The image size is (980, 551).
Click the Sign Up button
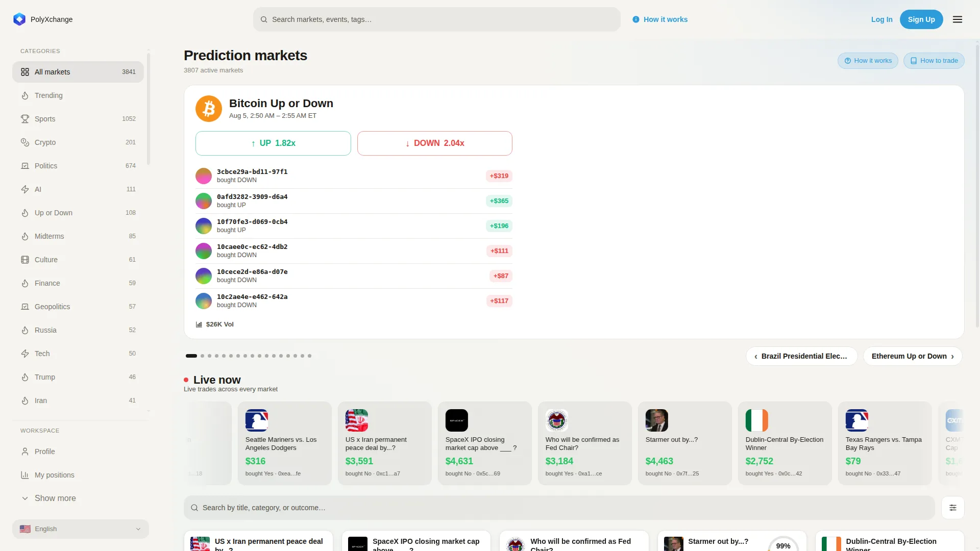(921, 19)
